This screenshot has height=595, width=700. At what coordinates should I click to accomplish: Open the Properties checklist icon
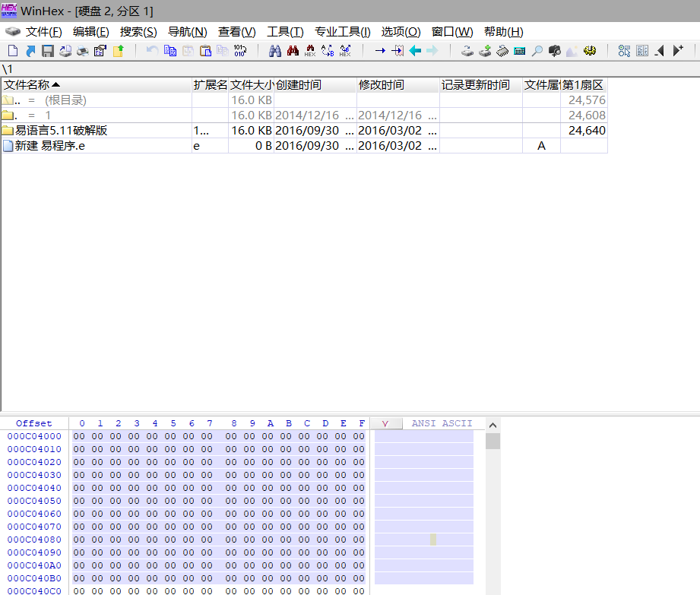pyautogui.click(x=100, y=51)
